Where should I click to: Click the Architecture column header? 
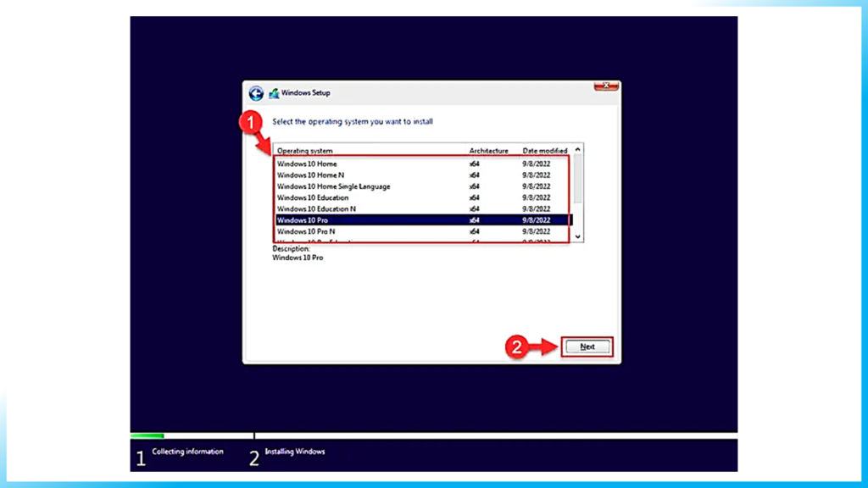pyautogui.click(x=488, y=151)
